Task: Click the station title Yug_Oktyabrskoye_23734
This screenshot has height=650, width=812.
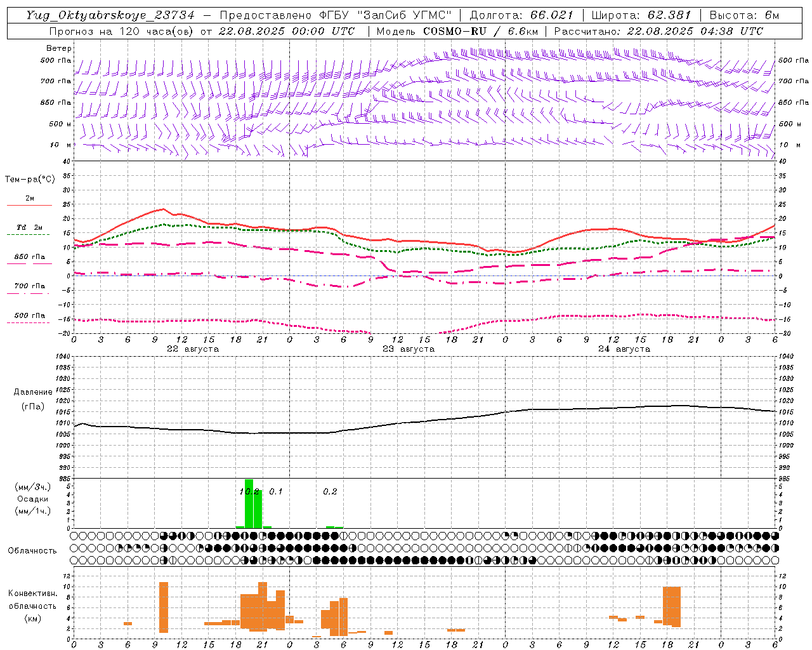Action: click(x=110, y=15)
